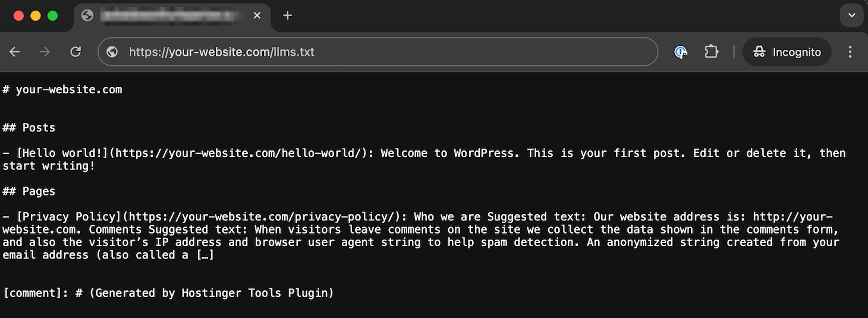Click the forward navigation arrow
The width and height of the screenshot is (868, 318).
click(x=45, y=52)
